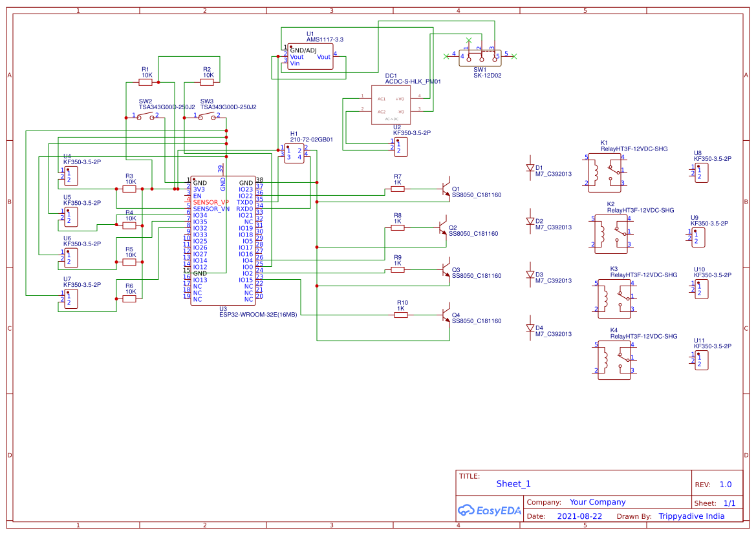This screenshot has height=535, width=756.
Task: Select resistor R5 10K symbol
Action: tap(129, 262)
